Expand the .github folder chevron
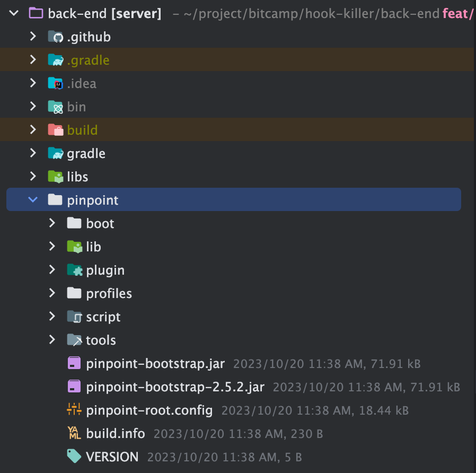The height and width of the screenshot is (473, 476). coord(33,36)
